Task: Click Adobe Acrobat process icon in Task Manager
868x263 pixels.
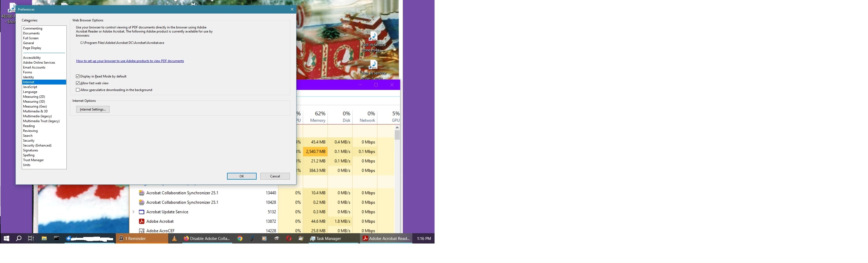Action: click(x=142, y=221)
